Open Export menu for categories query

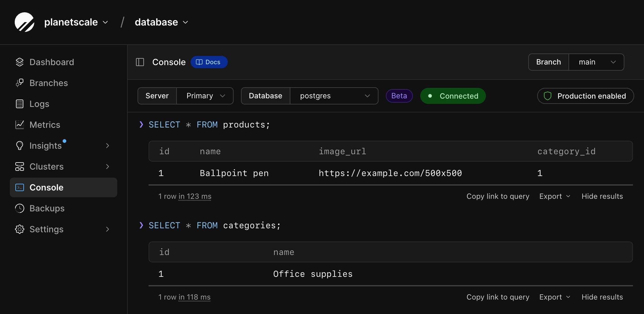[555, 297]
